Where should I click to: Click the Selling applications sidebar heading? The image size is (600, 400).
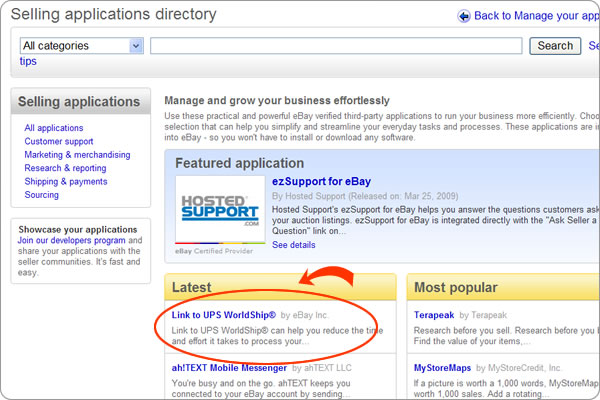pos(79,102)
